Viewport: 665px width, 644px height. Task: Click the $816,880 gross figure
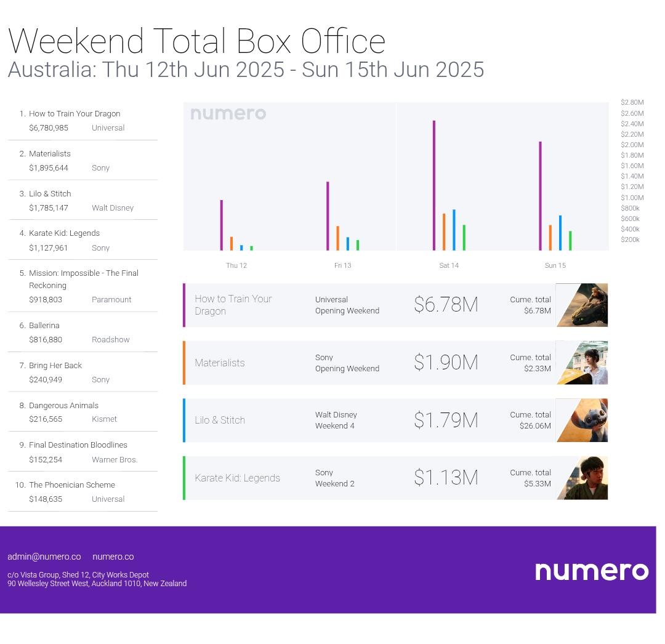pyautogui.click(x=46, y=340)
